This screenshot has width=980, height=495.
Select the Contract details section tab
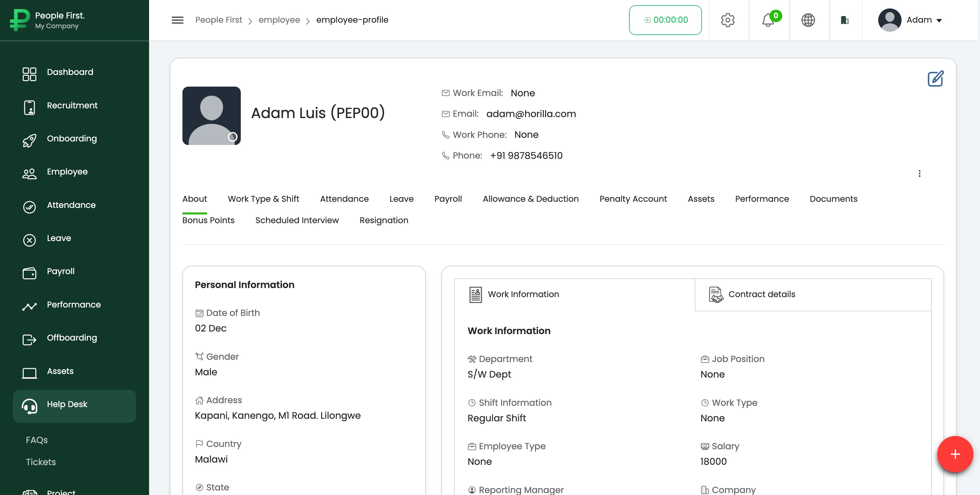point(813,294)
